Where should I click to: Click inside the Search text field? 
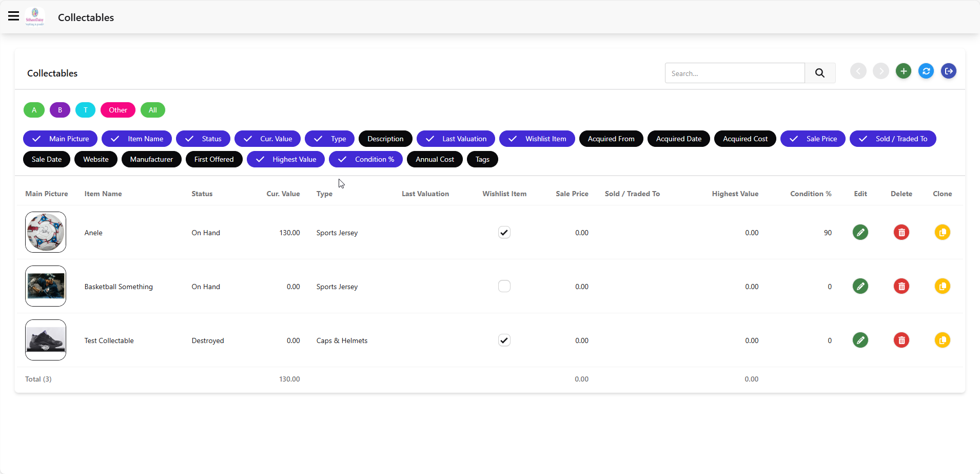735,73
